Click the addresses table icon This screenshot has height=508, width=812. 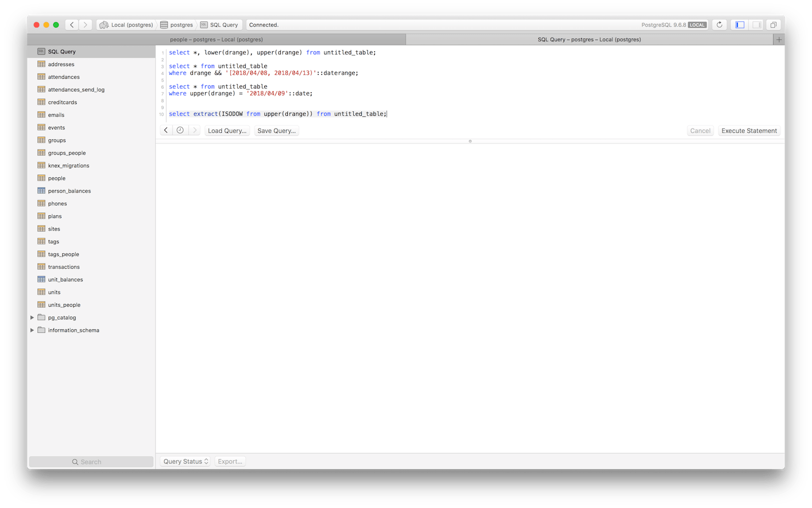[x=42, y=64]
